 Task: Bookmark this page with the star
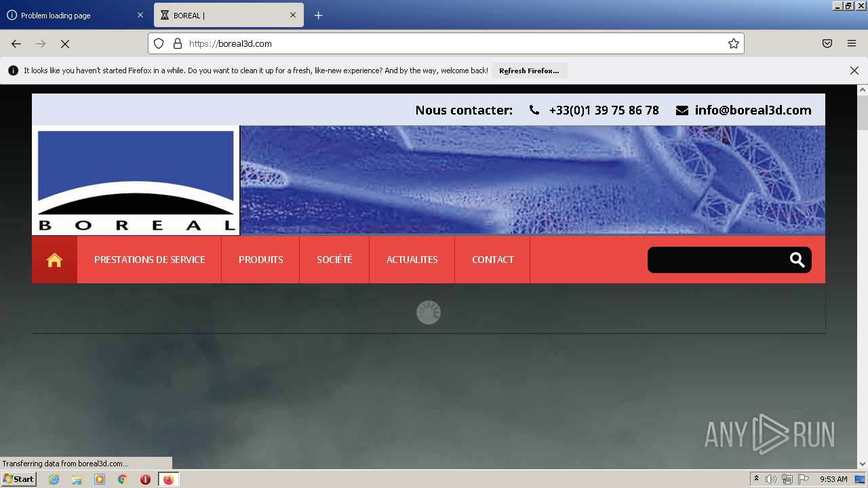(734, 43)
